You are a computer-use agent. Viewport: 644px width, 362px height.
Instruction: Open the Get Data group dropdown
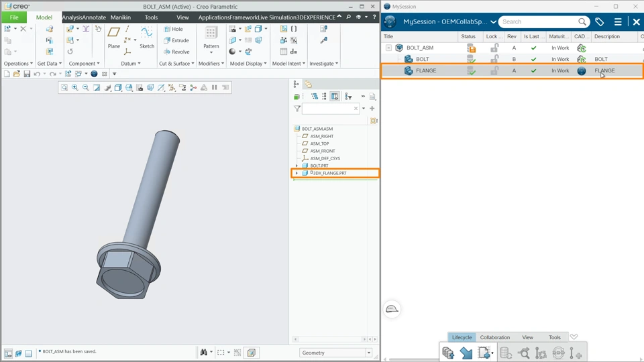pos(49,64)
